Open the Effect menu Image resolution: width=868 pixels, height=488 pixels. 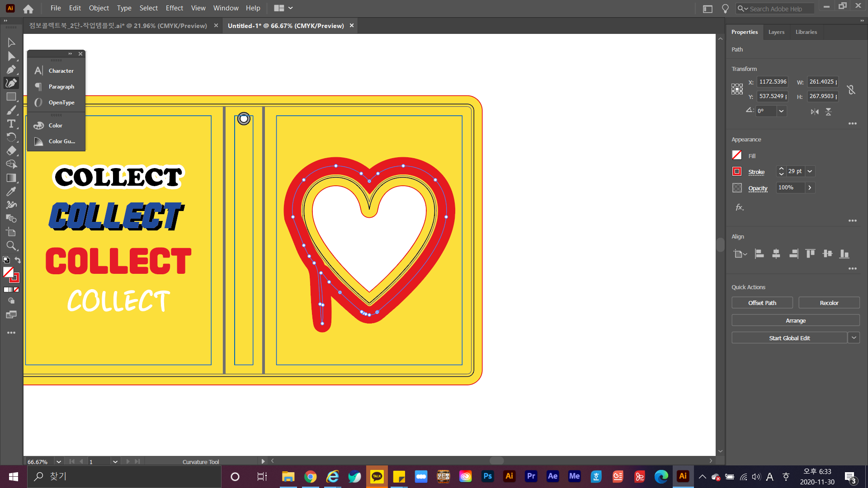tap(174, 8)
